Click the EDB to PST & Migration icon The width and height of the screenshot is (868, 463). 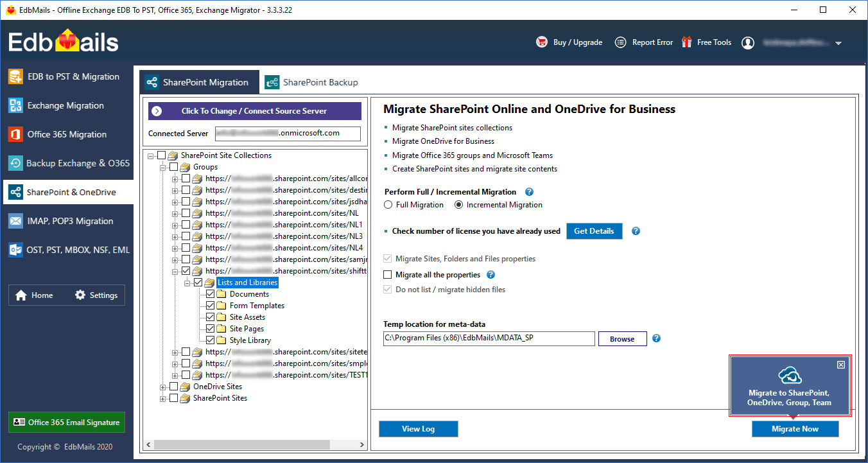click(x=15, y=76)
